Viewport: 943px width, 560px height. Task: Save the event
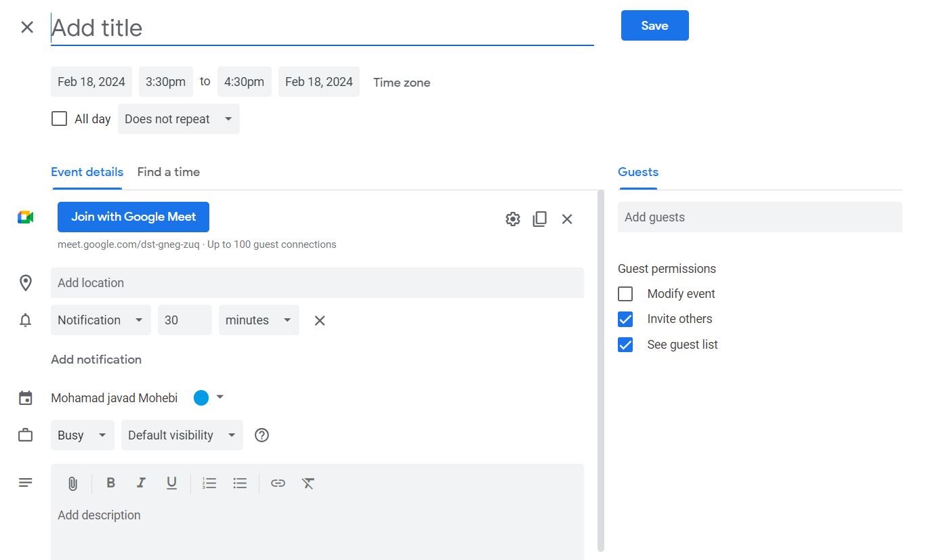[x=655, y=26]
